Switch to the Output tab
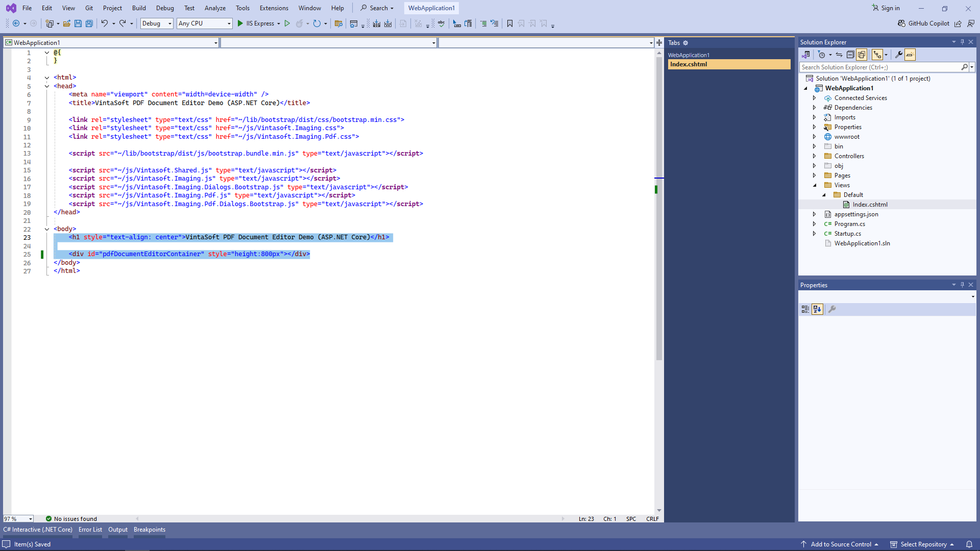The height and width of the screenshot is (551, 980). tap(118, 530)
